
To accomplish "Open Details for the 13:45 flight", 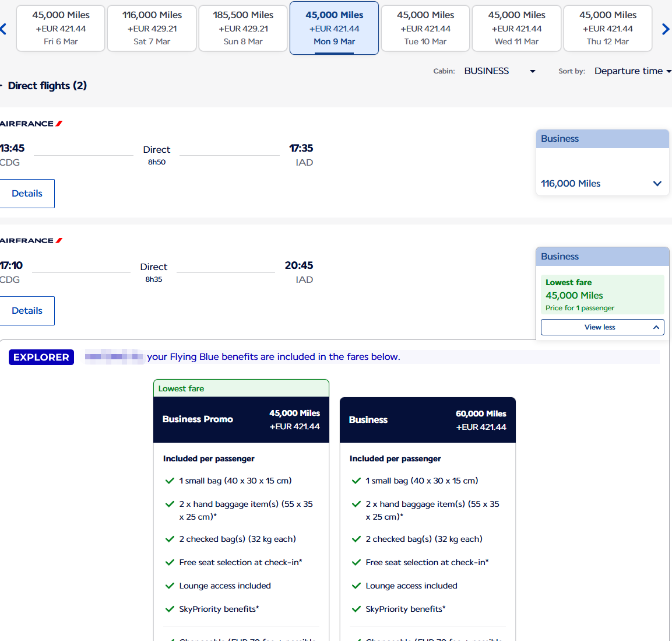I will (27, 194).
